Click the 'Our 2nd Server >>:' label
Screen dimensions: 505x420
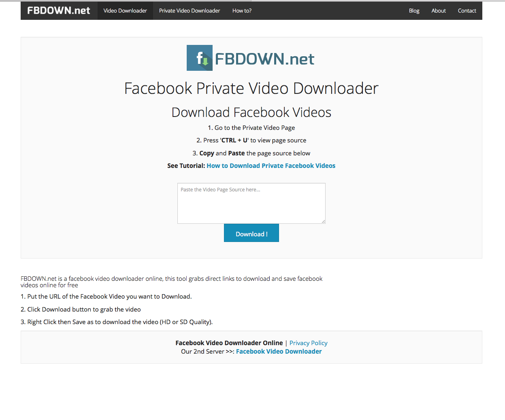coord(208,352)
